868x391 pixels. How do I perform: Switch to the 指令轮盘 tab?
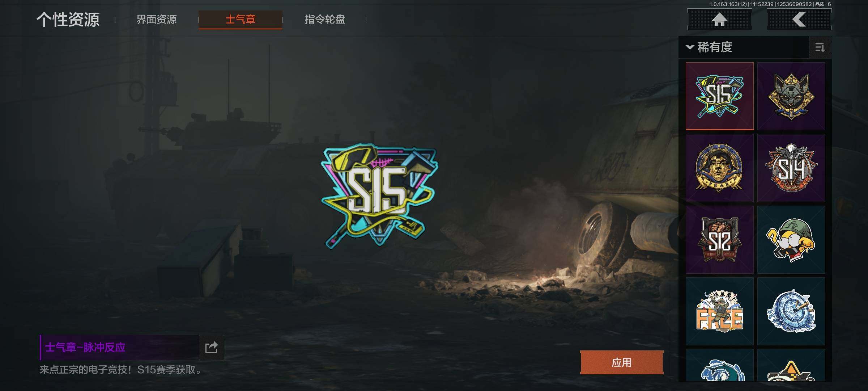coord(325,20)
